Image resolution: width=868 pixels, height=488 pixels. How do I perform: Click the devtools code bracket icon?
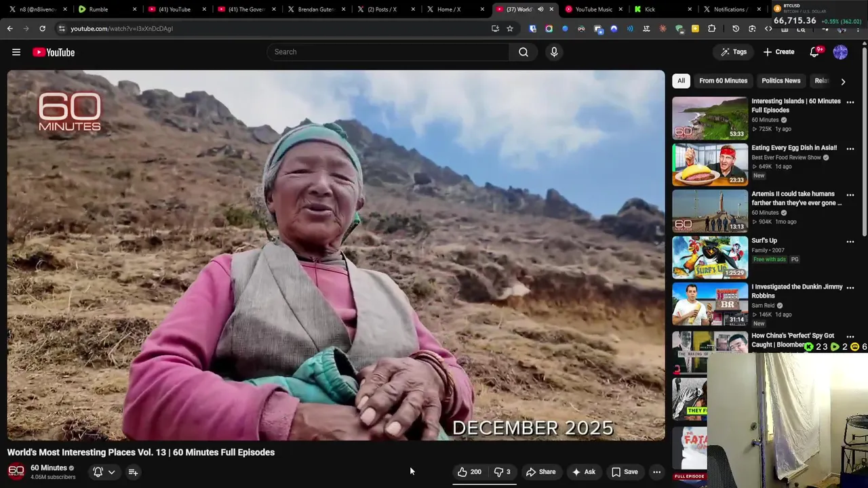tap(768, 28)
